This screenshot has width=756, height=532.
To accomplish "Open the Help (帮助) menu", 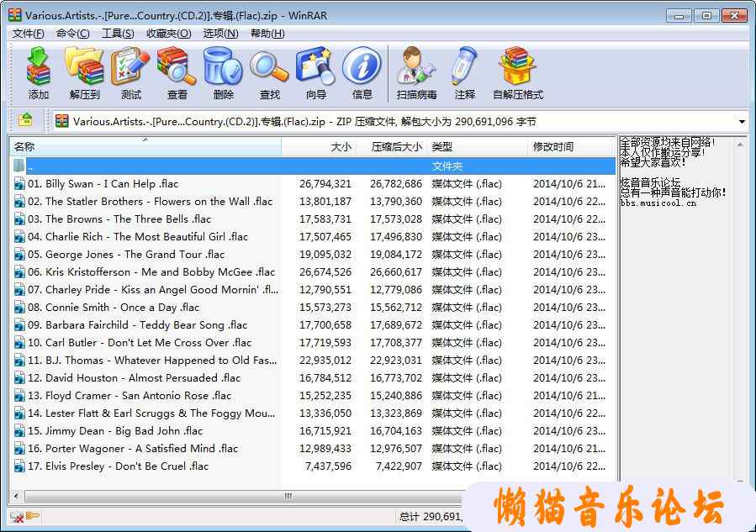I will 267,34.
